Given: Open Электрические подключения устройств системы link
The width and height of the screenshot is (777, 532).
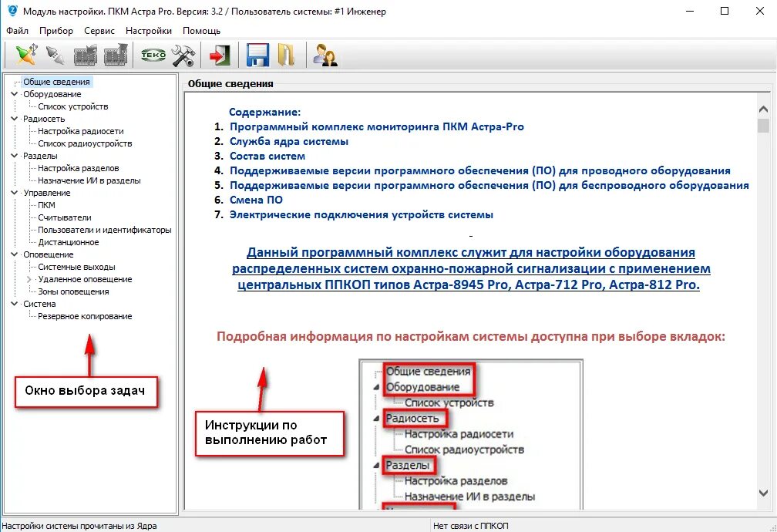Looking at the screenshot, I should tap(362, 214).
